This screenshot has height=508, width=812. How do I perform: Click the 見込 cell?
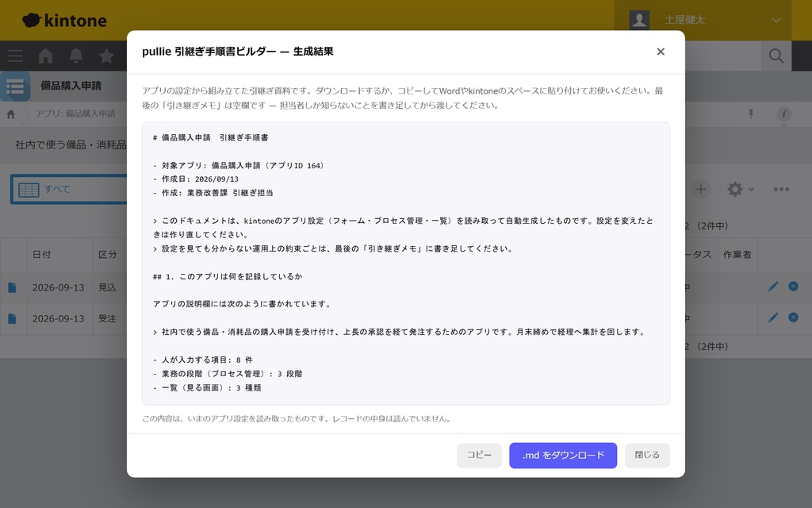(x=107, y=287)
